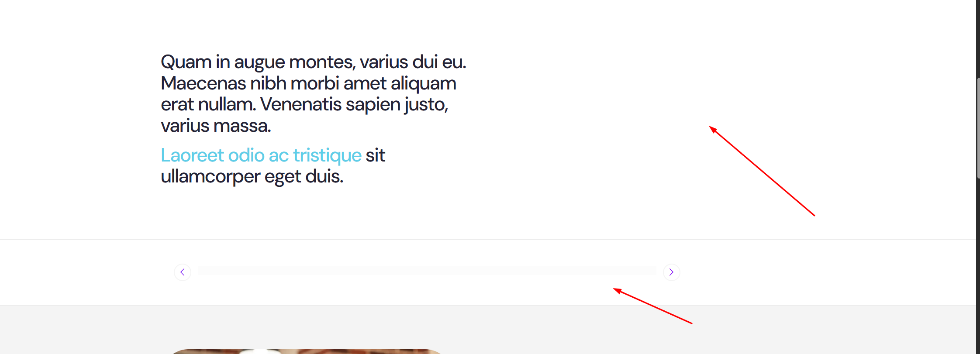Click the text 'erat nullam. Venenatis sapien justo,'

304,105
